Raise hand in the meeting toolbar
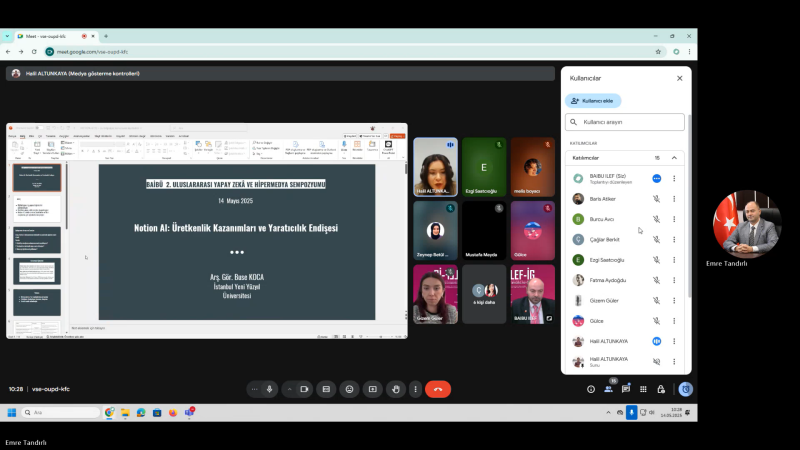Screen dimensions: 800x450 395,389
